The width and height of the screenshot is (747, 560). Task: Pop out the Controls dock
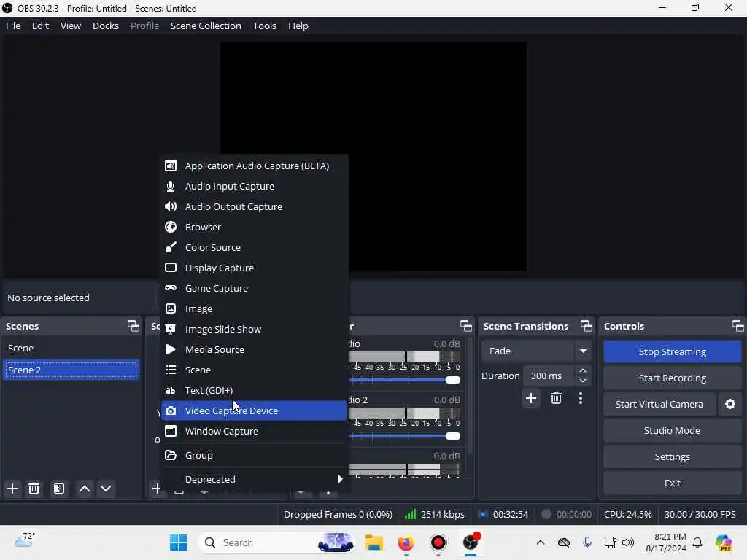(x=738, y=326)
